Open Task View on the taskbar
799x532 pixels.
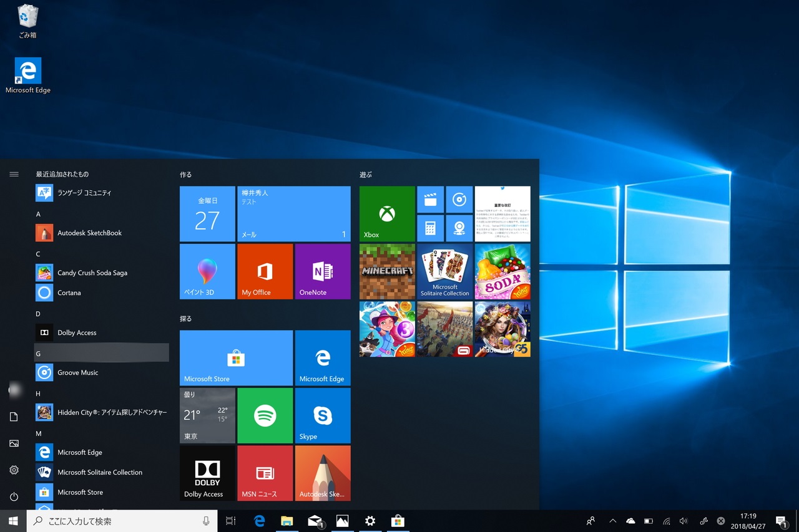[231, 521]
